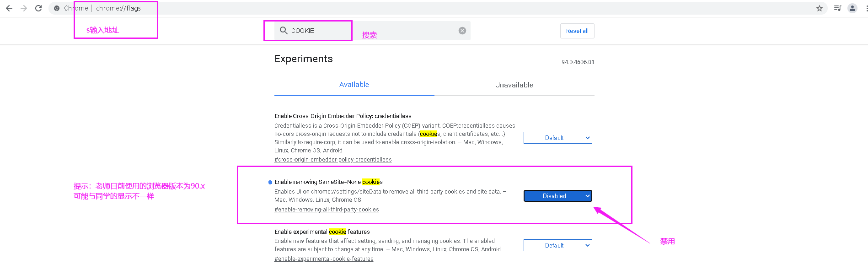Open the user profile avatar
This screenshot has width=868, height=275.
[x=852, y=8]
